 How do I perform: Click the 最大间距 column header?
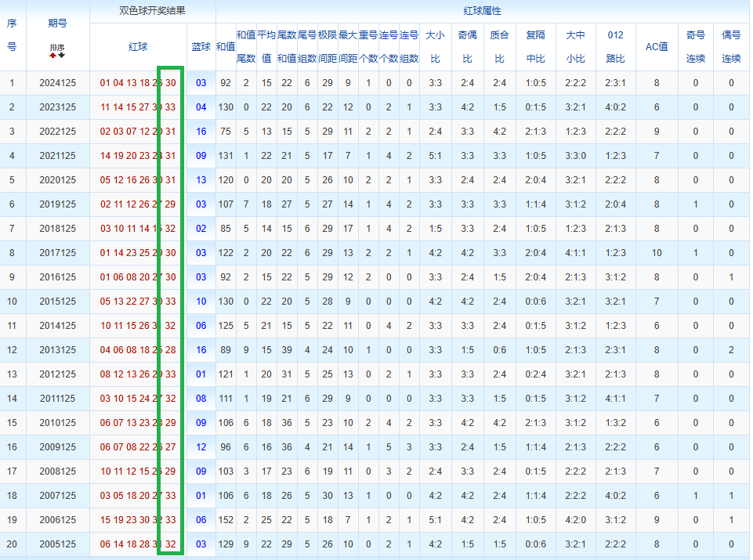[x=348, y=46]
